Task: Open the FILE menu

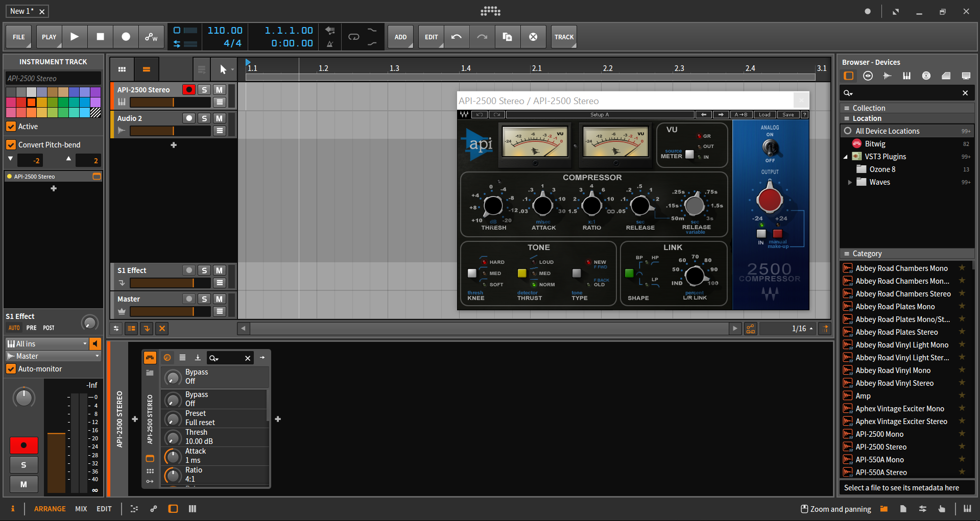Action: tap(19, 37)
